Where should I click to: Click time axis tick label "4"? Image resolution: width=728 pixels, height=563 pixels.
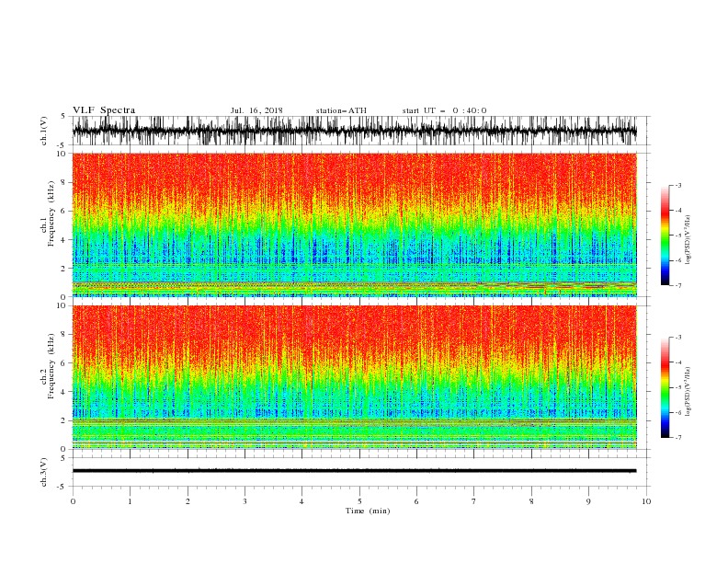(301, 501)
